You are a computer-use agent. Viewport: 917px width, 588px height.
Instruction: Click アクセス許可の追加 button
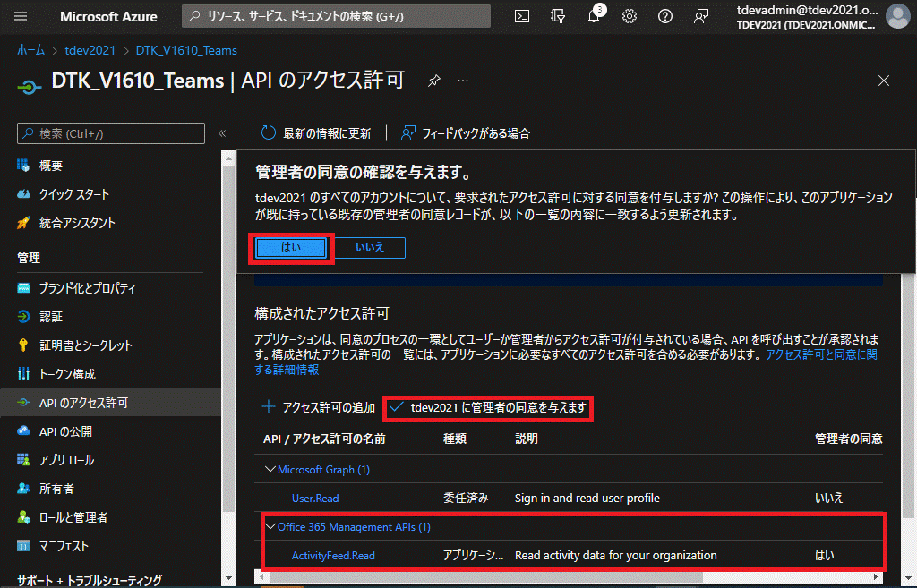318,407
